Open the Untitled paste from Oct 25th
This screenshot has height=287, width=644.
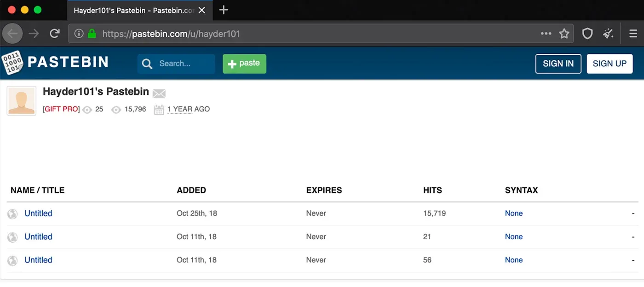38,213
